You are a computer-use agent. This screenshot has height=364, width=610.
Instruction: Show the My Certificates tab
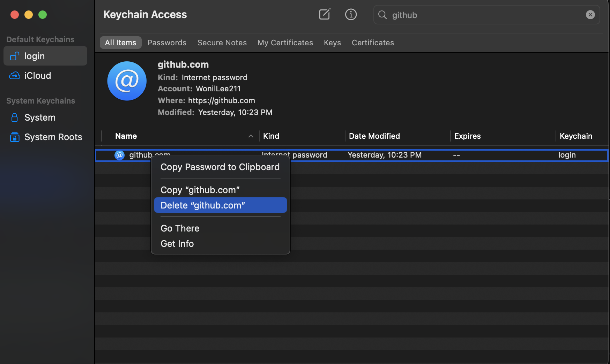pyautogui.click(x=285, y=43)
